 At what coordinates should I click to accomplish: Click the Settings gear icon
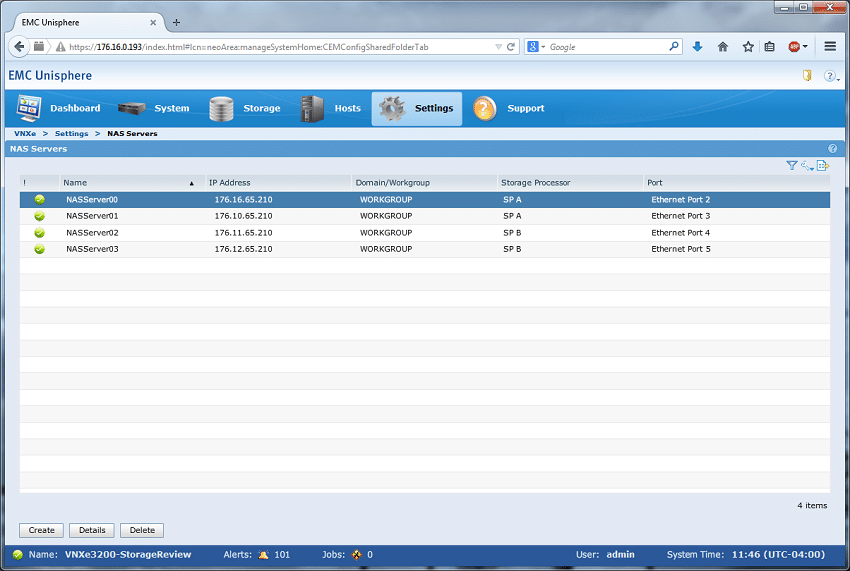pyautogui.click(x=392, y=108)
